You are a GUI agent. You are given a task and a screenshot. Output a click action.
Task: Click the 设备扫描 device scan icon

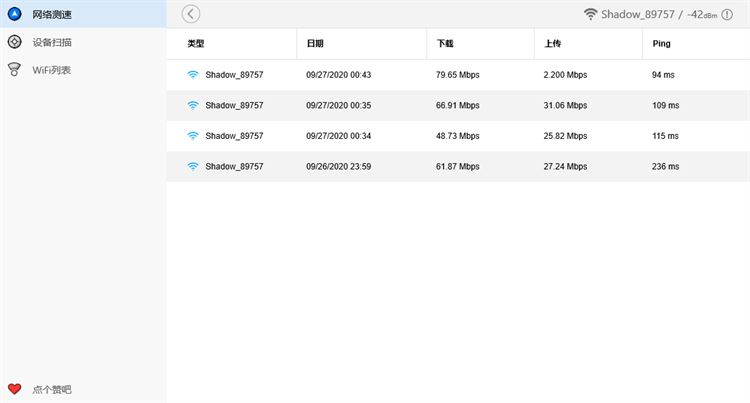click(x=14, y=42)
